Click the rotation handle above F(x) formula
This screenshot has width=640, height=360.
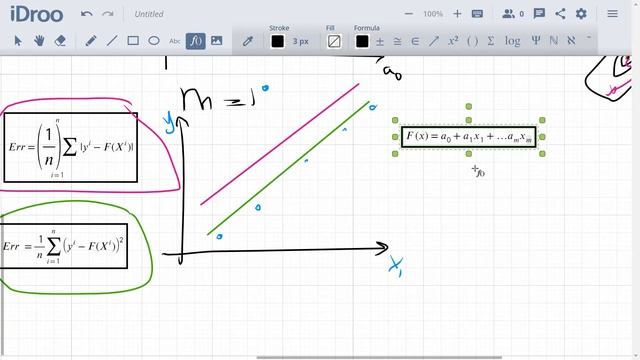point(469,107)
